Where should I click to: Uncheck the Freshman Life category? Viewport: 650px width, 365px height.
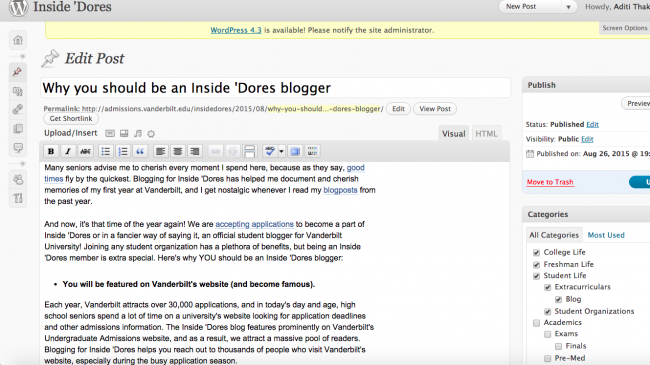pyautogui.click(x=536, y=265)
